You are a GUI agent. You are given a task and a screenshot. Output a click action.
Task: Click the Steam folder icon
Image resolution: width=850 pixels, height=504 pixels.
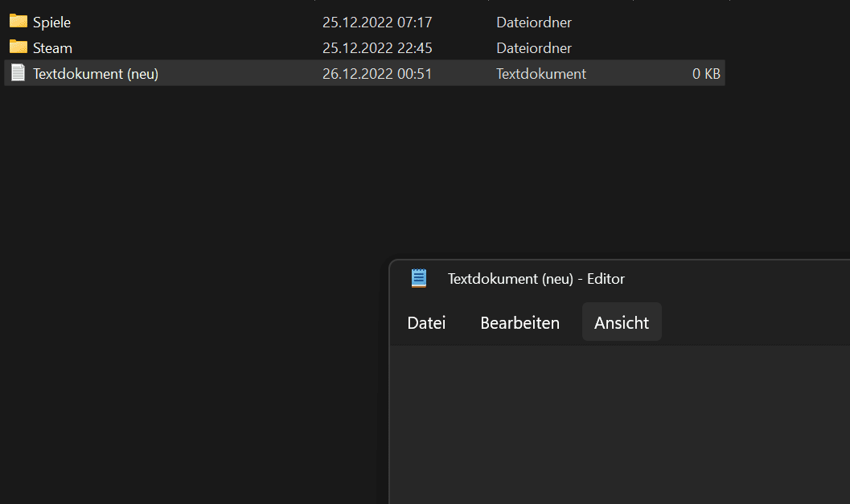[18, 47]
